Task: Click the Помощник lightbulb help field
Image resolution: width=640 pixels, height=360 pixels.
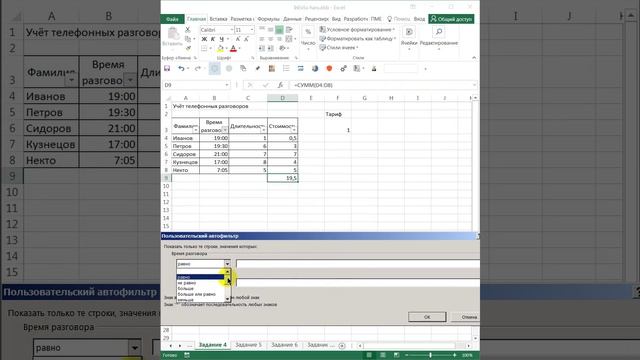Action: click(399, 19)
